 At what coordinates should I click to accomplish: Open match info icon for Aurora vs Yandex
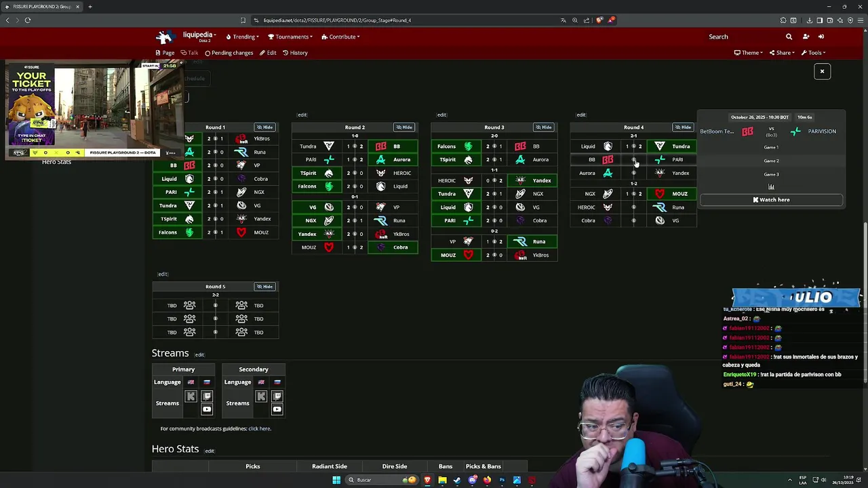pyautogui.click(x=633, y=173)
